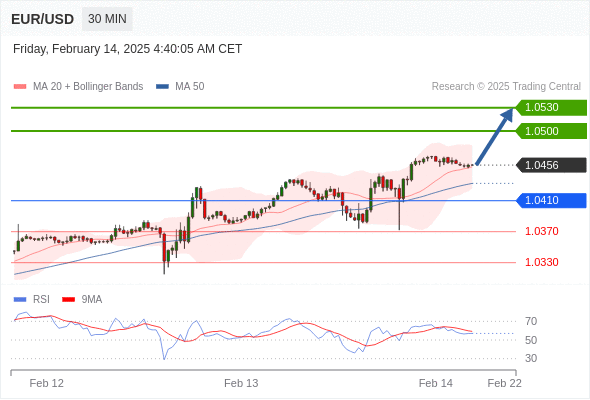Toggle the MA 50 legend entry
Screen dimensions: 590x400
(180, 87)
